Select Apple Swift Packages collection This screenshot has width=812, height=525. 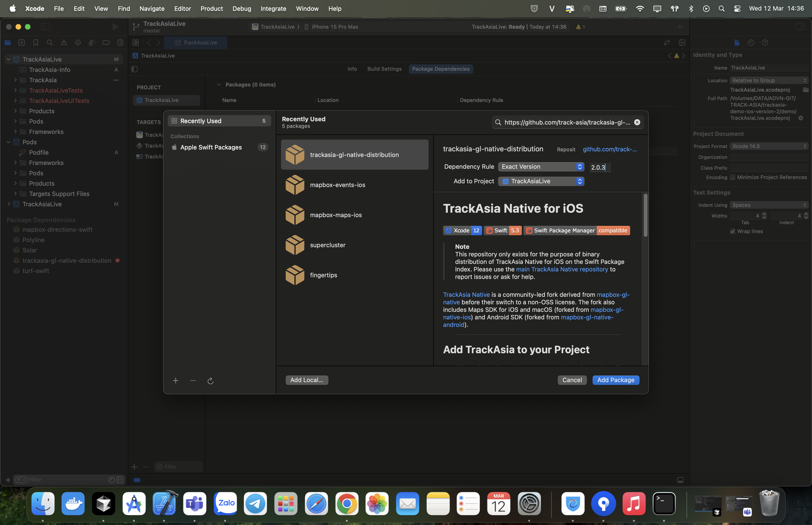pos(219,147)
